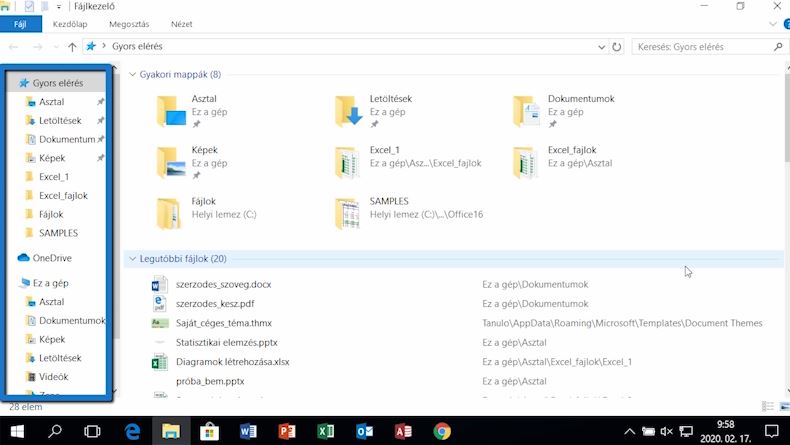The image size is (790, 445).
Task: Click the Keresés: Gyors elérés search box
Action: click(x=704, y=47)
